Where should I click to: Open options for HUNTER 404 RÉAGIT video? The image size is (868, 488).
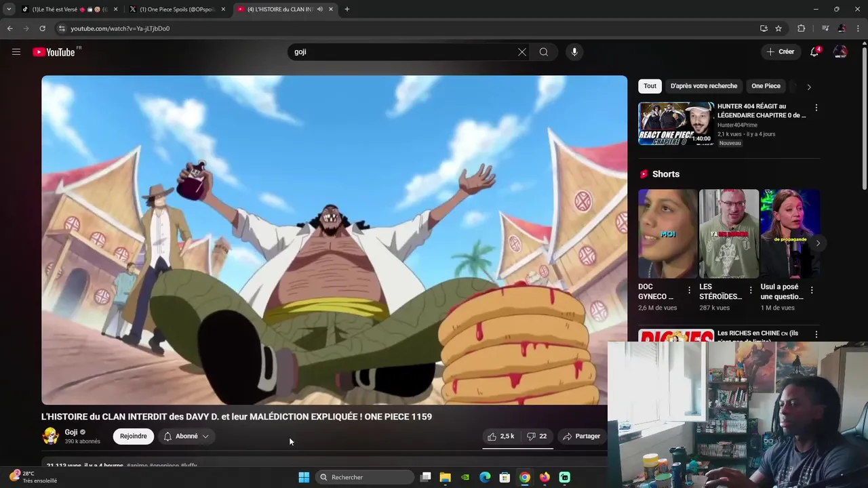816,108
